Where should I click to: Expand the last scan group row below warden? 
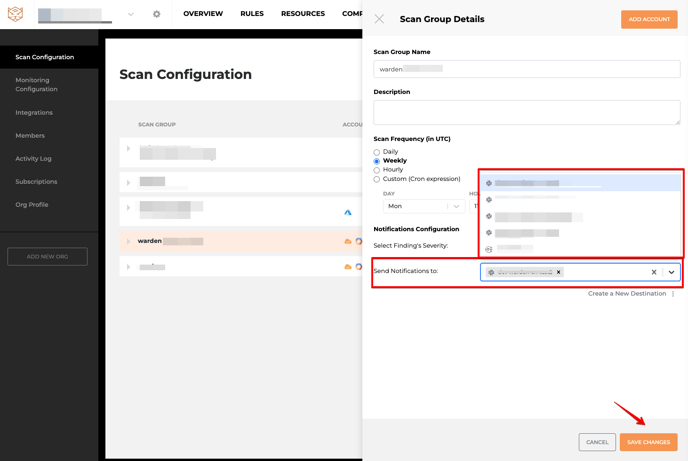[128, 267]
